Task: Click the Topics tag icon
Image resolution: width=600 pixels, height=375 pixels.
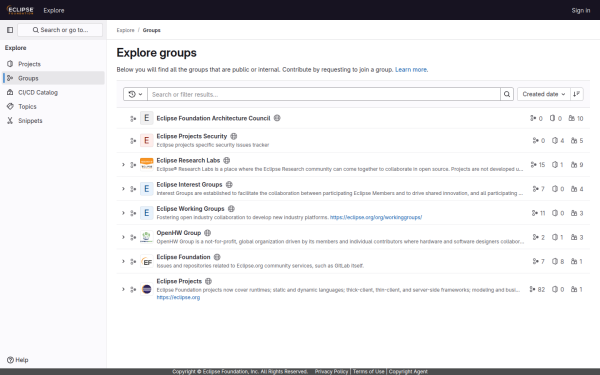Action: 10,106
